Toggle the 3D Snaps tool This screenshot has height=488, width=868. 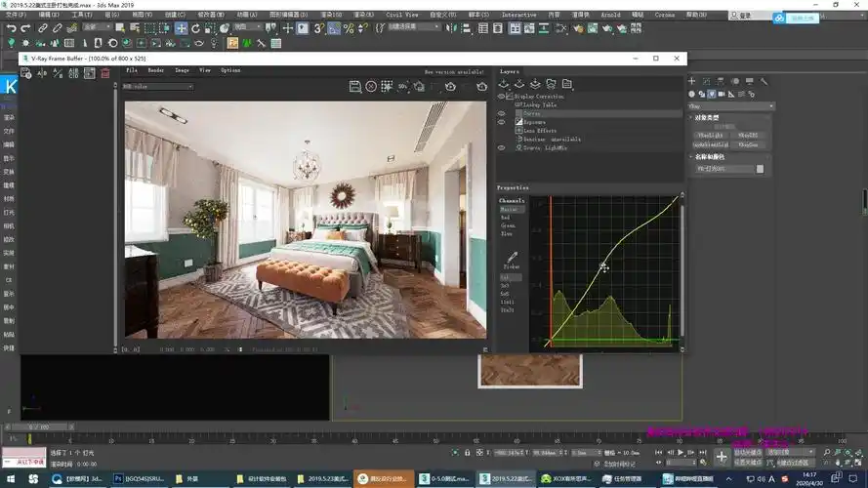point(319,27)
